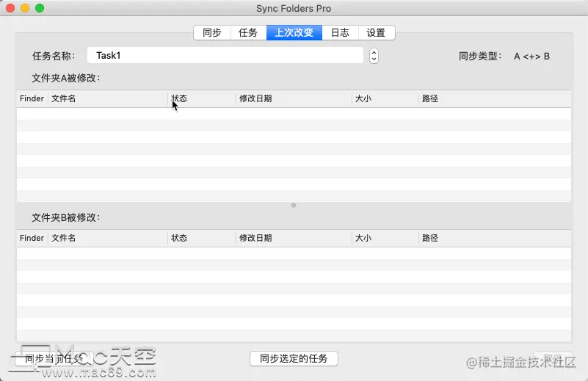Open the 日志 tab
Viewport: 588px width, 381px height.
(340, 32)
